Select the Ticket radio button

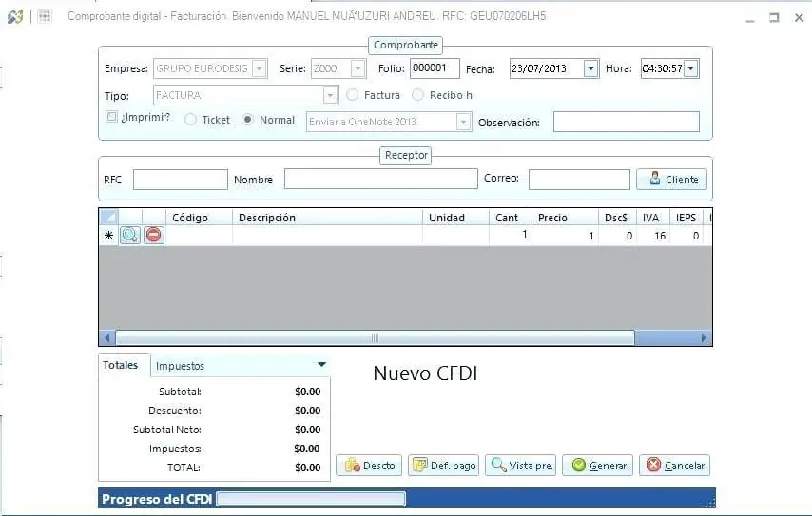click(x=190, y=120)
